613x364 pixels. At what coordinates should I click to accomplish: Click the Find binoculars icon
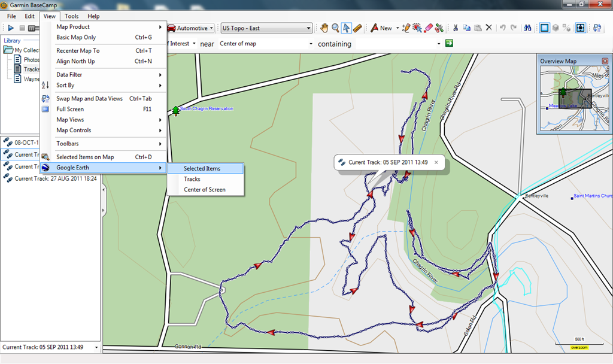(x=528, y=28)
